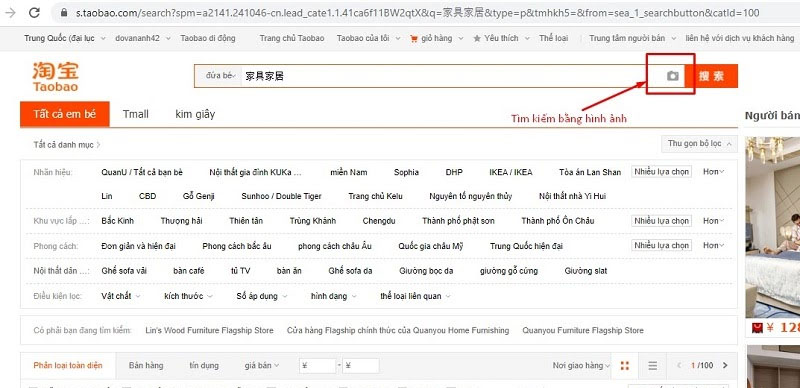Screen dimensions: 800x388
Task: Click the maximum price ¥ field
Action: 361,366
